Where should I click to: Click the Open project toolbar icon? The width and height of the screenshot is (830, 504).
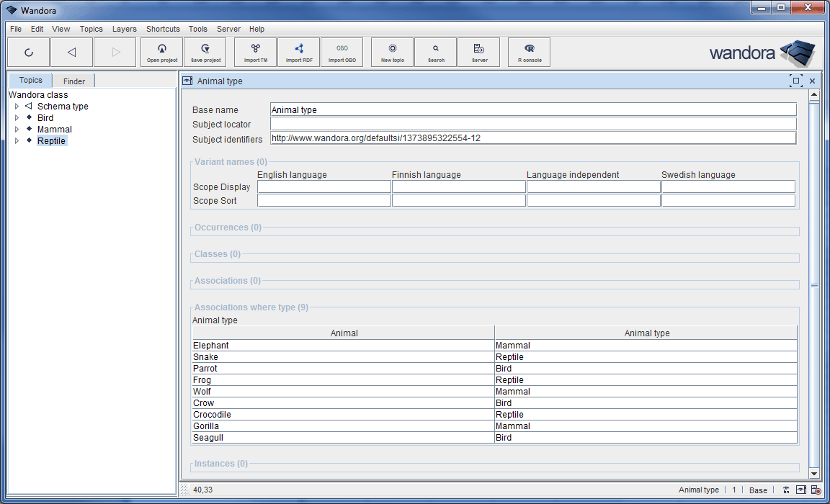pos(162,52)
